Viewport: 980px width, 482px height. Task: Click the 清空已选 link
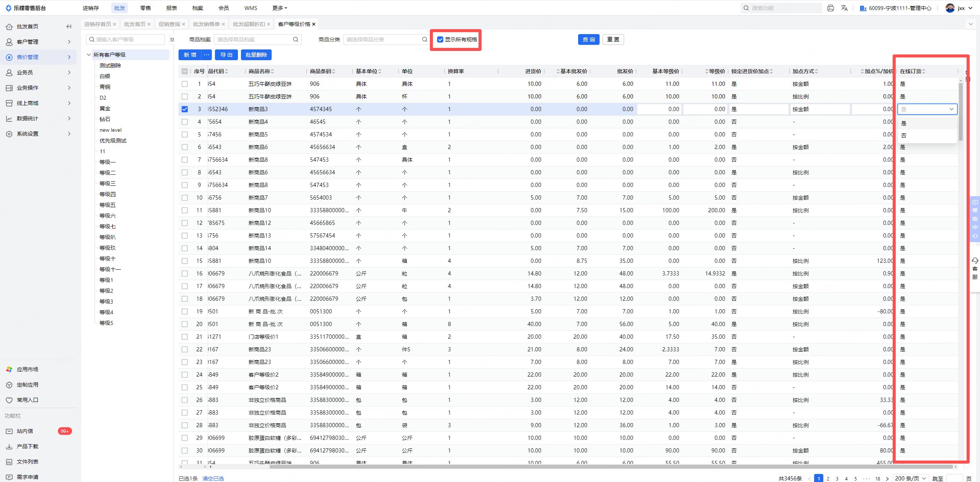213,478
